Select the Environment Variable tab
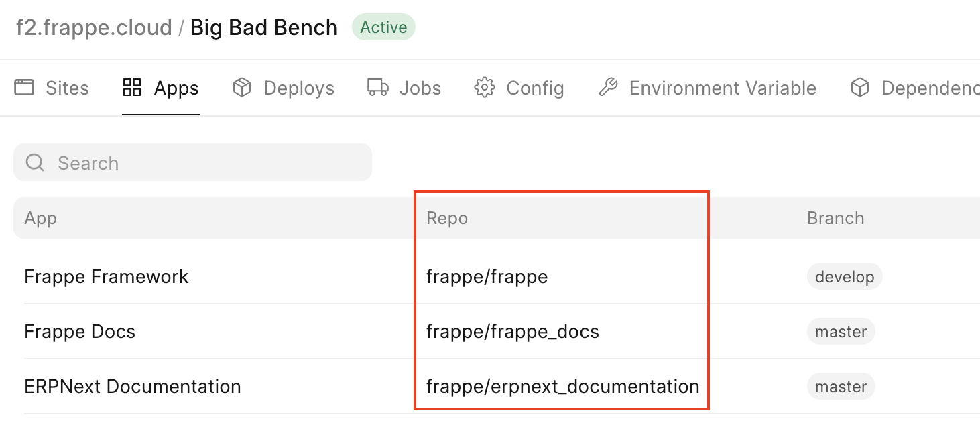The height and width of the screenshot is (421, 980). pos(722,88)
